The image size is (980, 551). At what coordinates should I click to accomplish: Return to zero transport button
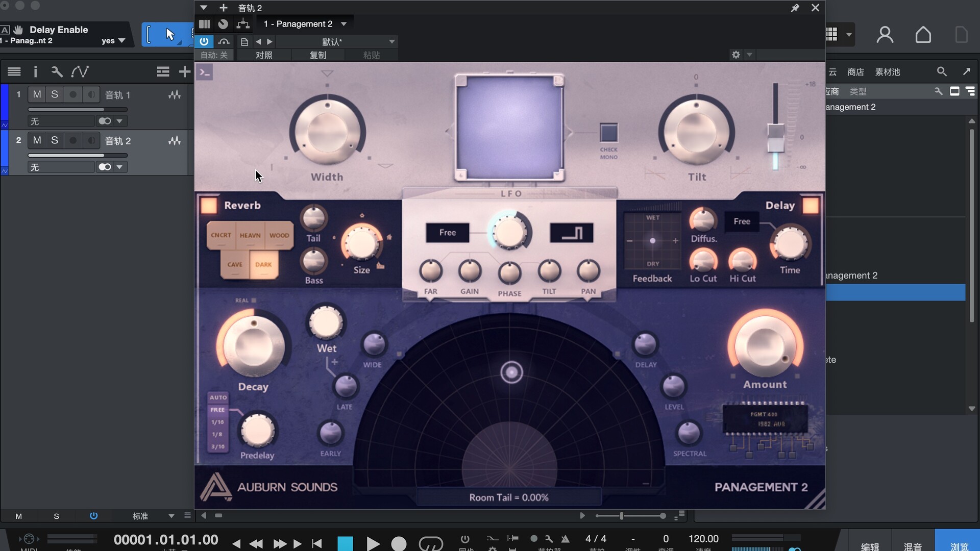(x=317, y=544)
